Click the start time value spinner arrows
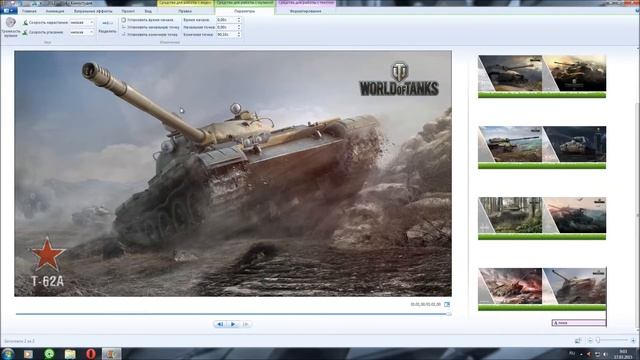 (239, 20)
